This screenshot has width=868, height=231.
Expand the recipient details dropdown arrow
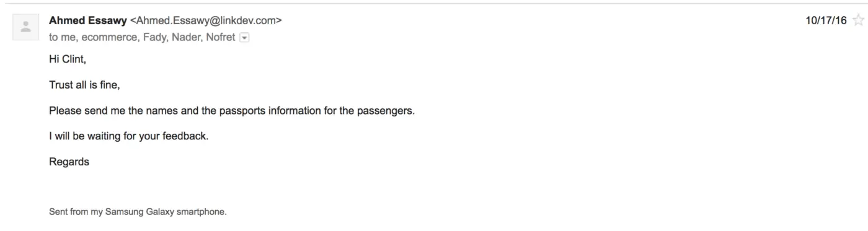pyautogui.click(x=244, y=38)
